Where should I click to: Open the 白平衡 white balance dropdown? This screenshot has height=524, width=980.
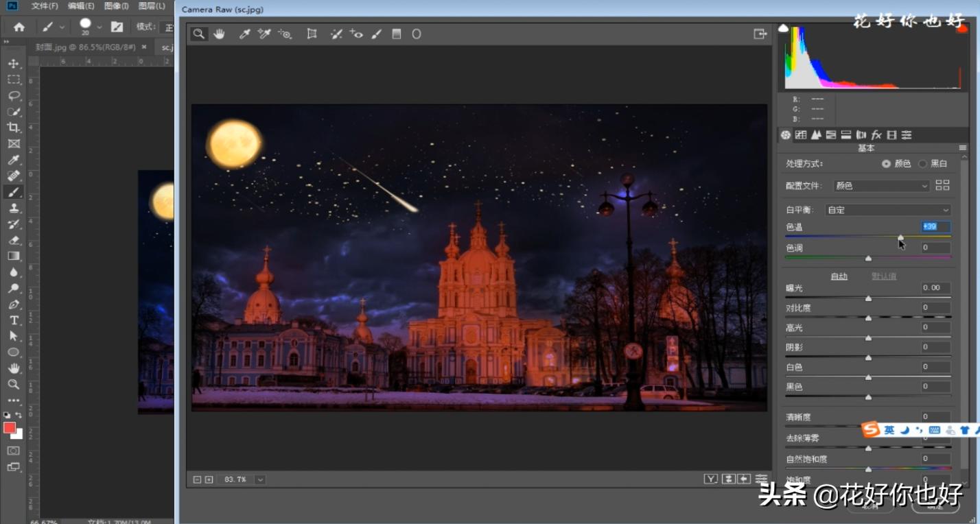888,210
